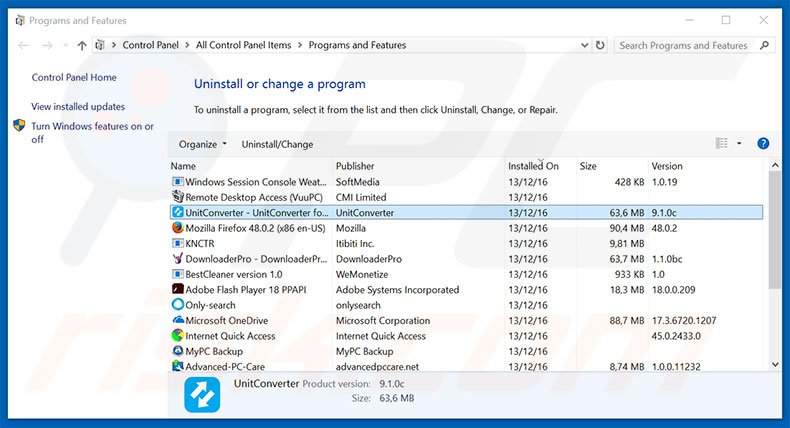Click the Control Panel icon in address bar
Screen dimensions: 790x428
point(100,45)
